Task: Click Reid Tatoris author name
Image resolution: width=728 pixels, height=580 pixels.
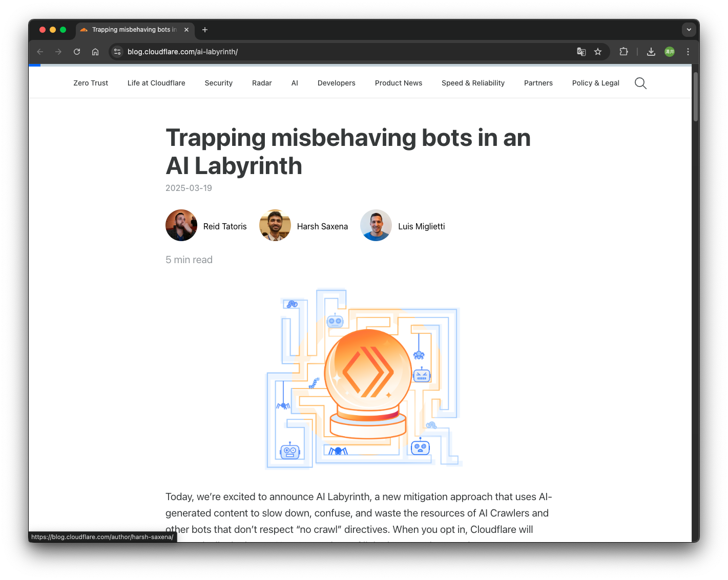Action: 225,226
